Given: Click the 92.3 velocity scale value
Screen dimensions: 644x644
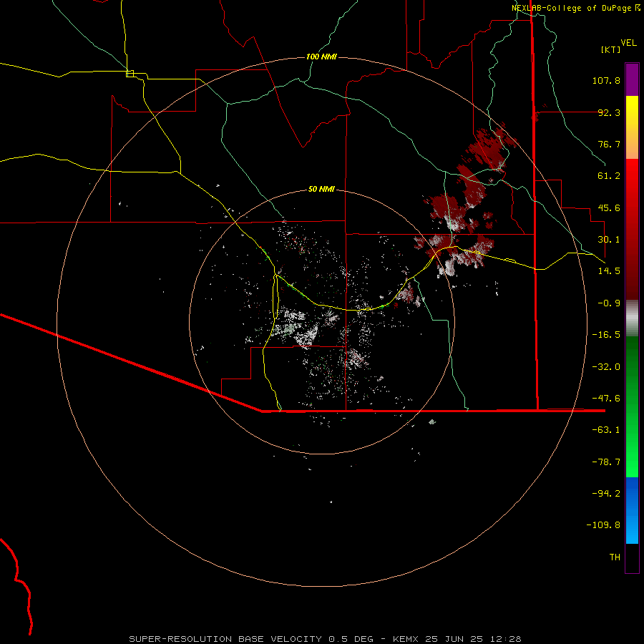Looking at the screenshot, I should [x=609, y=112].
